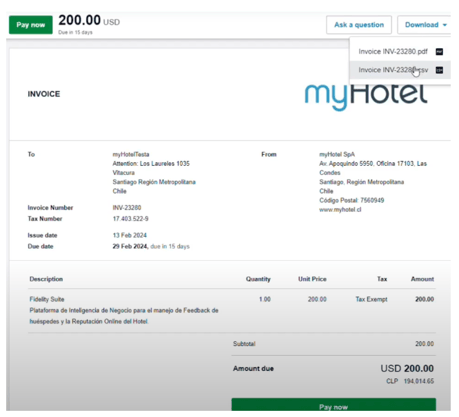Viewport: 459px width, 417px height.
Task: Open the Download menu button
Action: [x=424, y=25]
